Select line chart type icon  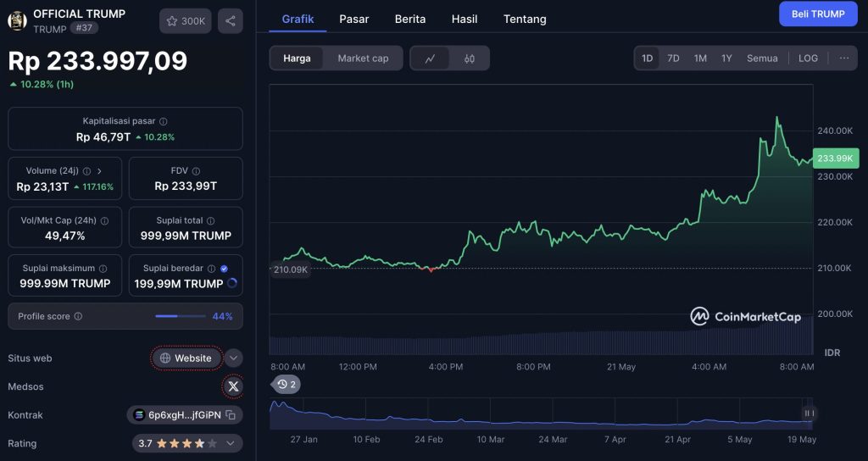[430, 58]
